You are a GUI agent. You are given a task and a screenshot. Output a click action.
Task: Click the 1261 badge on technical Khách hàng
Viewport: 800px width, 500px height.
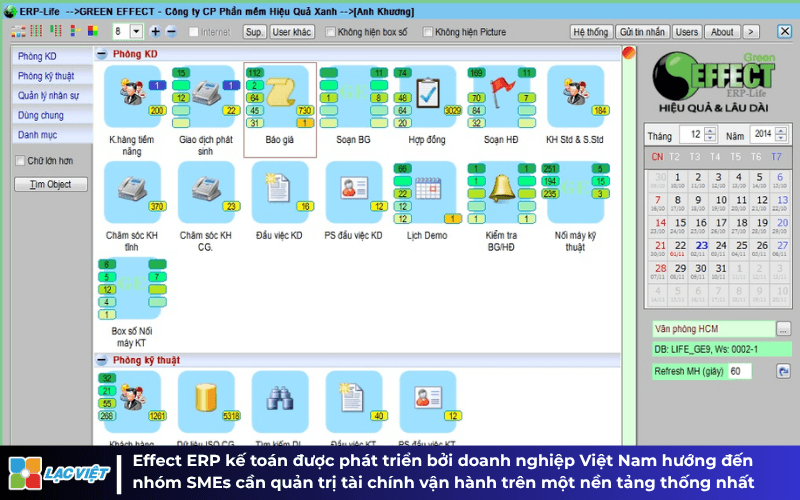(x=157, y=416)
